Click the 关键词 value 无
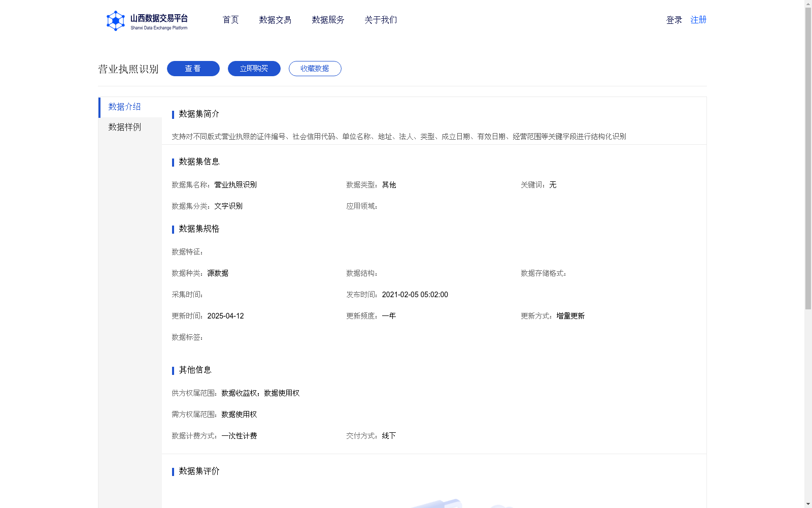The image size is (812, 508). click(553, 185)
